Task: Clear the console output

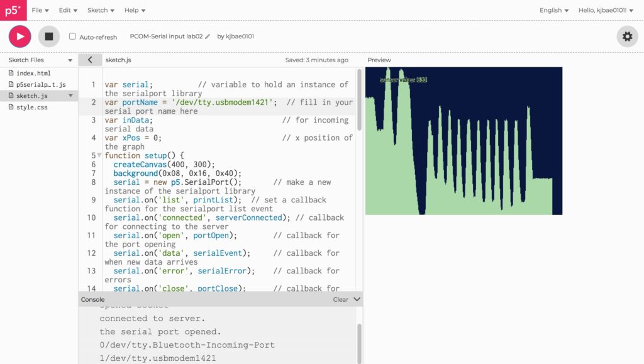Action: 340,300
